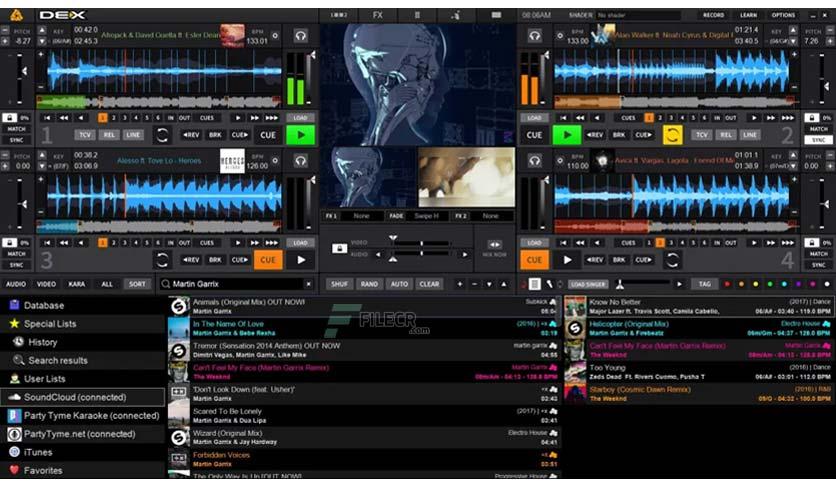836x484 pixels.
Task: Toggle SYNC on deck 1
Action: pos(17,140)
